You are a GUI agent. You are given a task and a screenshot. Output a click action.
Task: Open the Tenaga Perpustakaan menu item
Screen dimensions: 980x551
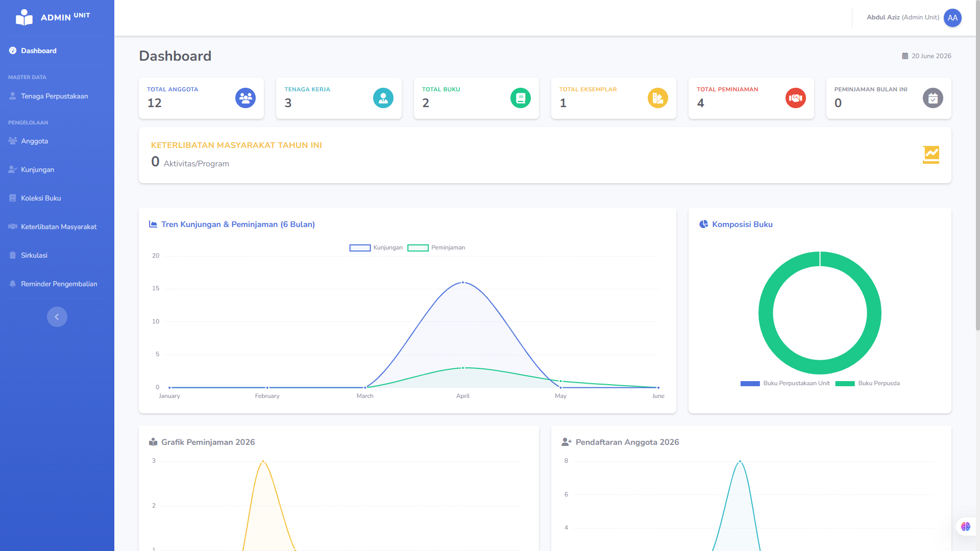(57, 96)
